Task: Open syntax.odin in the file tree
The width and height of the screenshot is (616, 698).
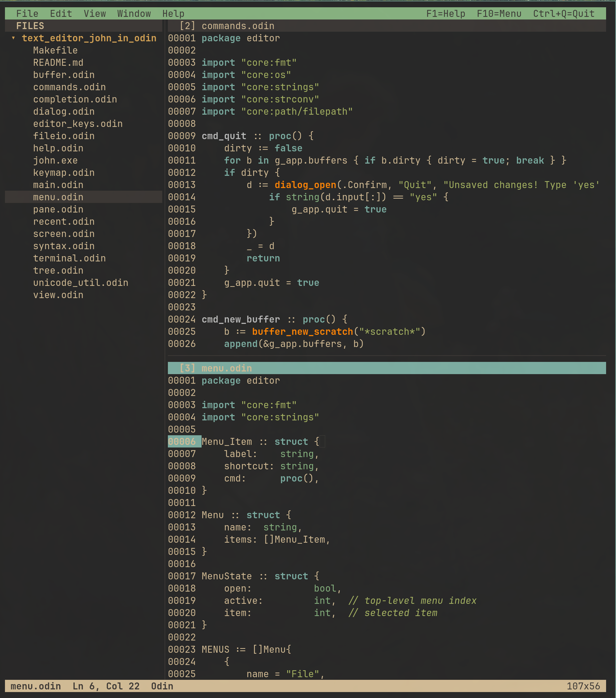Action: (x=64, y=246)
